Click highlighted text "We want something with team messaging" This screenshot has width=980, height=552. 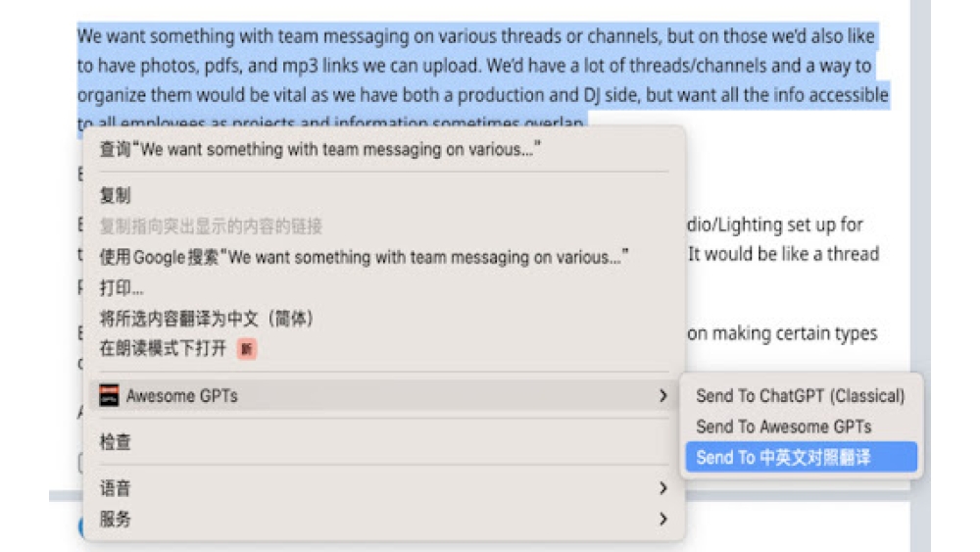(242, 36)
